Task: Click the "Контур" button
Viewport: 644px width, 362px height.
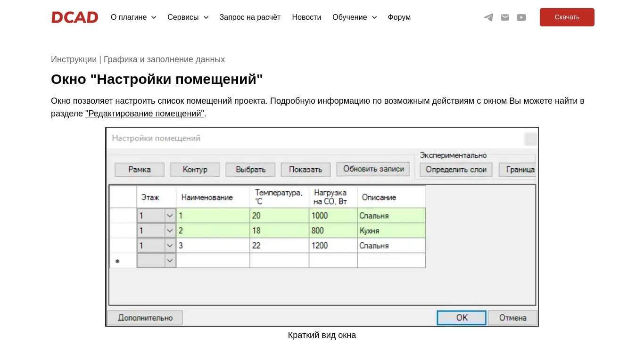Action: click(195, 170)
